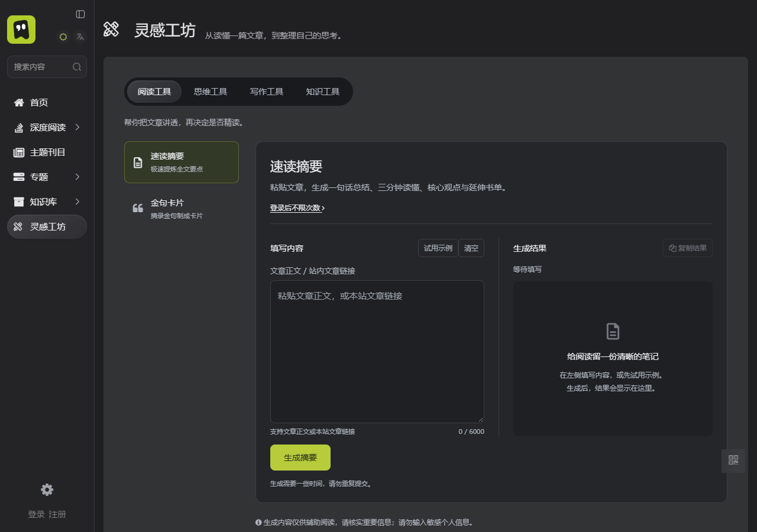Switch to the 写作工具 tab

click(267, 92)
